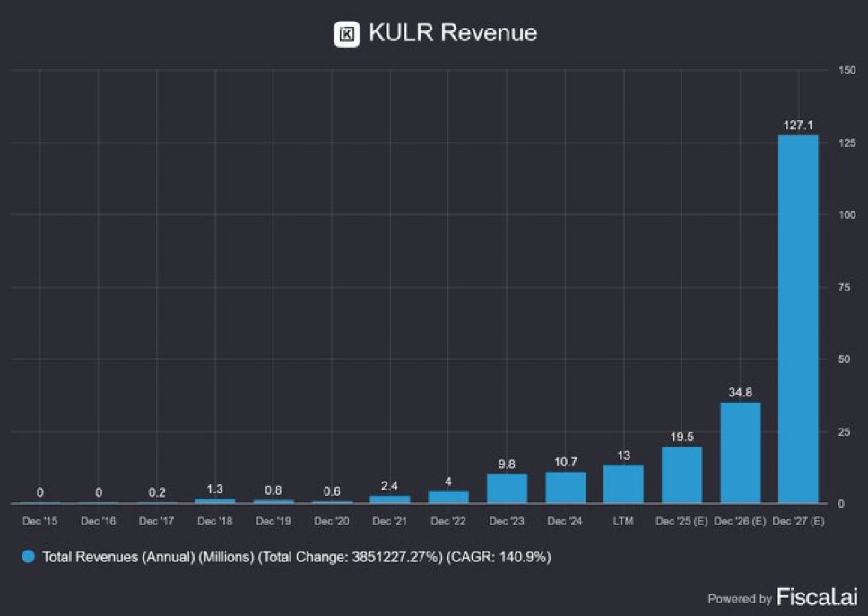868x616 pixels.
Task: Click the LTM axis label
Action: point(623,521)
